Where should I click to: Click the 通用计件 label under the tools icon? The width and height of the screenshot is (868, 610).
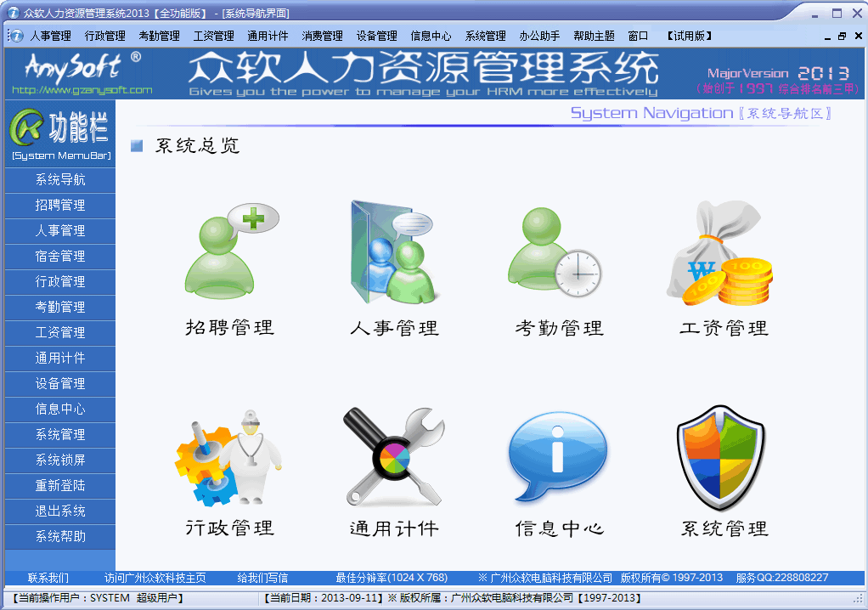394,528
